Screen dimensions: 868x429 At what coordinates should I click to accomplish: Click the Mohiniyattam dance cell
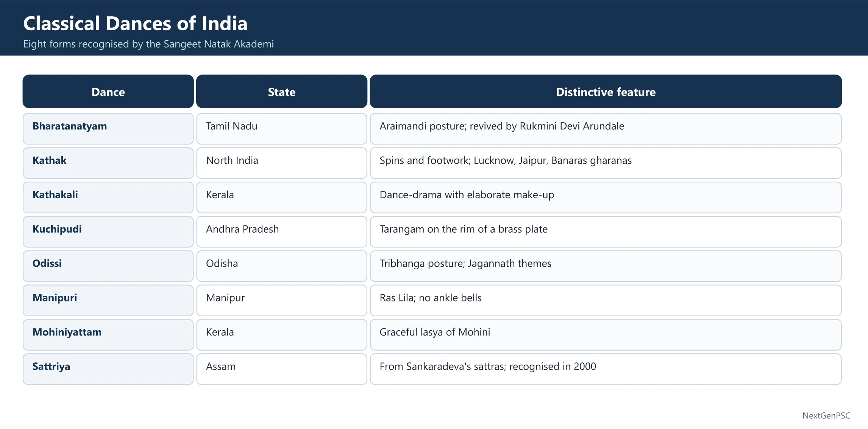pos(108,335)
